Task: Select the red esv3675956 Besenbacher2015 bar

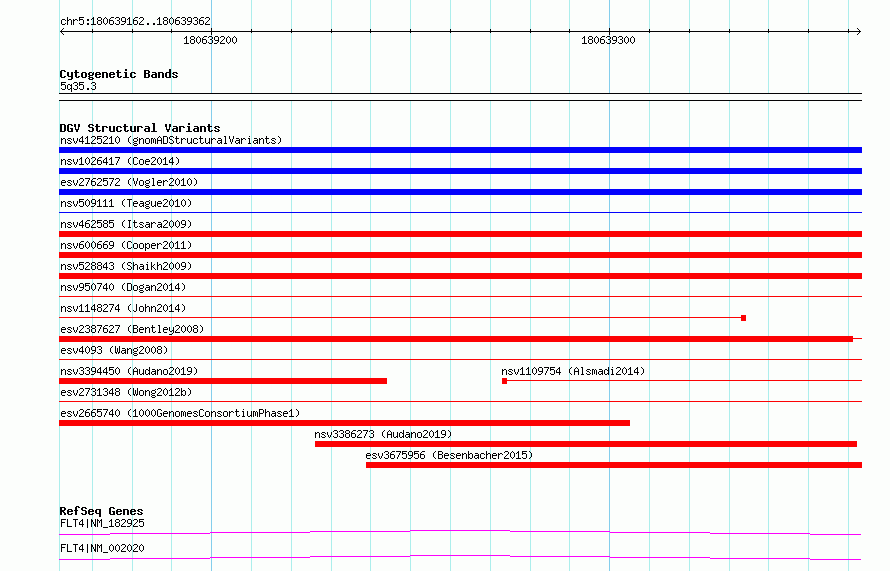Action: [614, 465]
